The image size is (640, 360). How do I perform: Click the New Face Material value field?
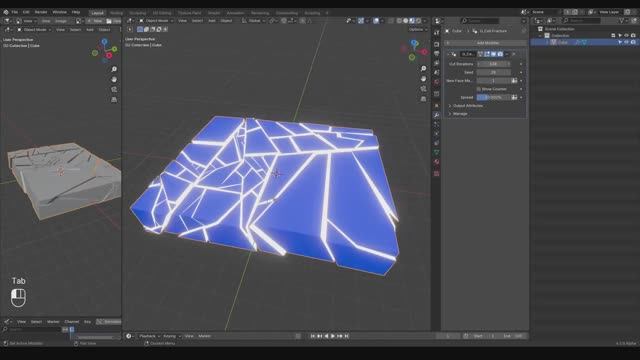[493, 80]
